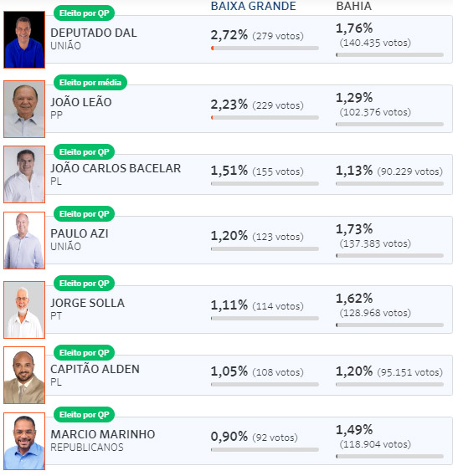The height and width of the screenshot is (476, 453).
Task: Click Deputado Dal's Baixa Grande vote bar
Action: click(265, 48)
